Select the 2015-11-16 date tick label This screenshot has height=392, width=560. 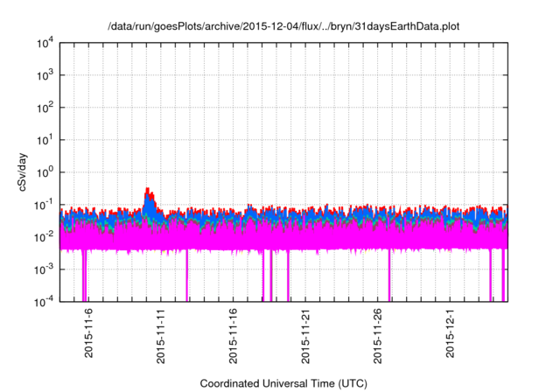(x=233, y=336)
